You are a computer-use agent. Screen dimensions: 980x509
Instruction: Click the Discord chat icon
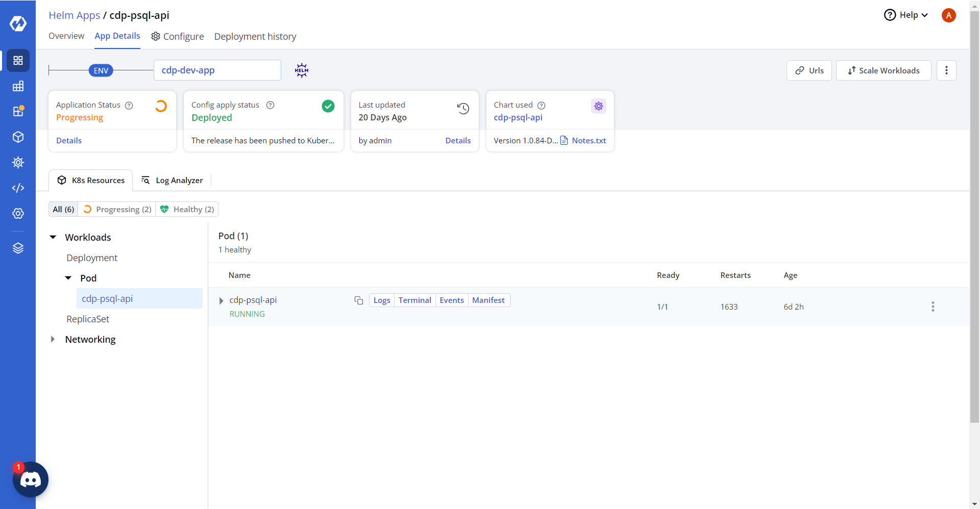[x=30, y=479]
